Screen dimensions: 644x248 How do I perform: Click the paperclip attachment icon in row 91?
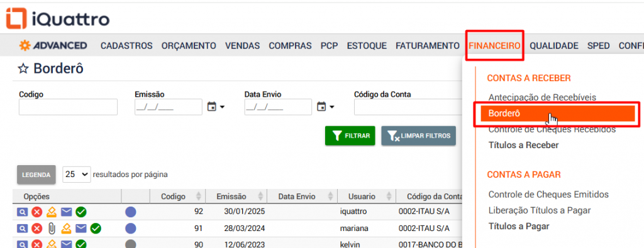coord(52,229)
